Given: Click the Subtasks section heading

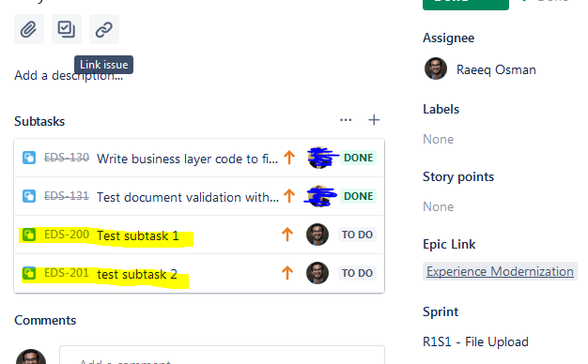Looking at the screenshot, I should pyautogui.click(x=39, y=121).
